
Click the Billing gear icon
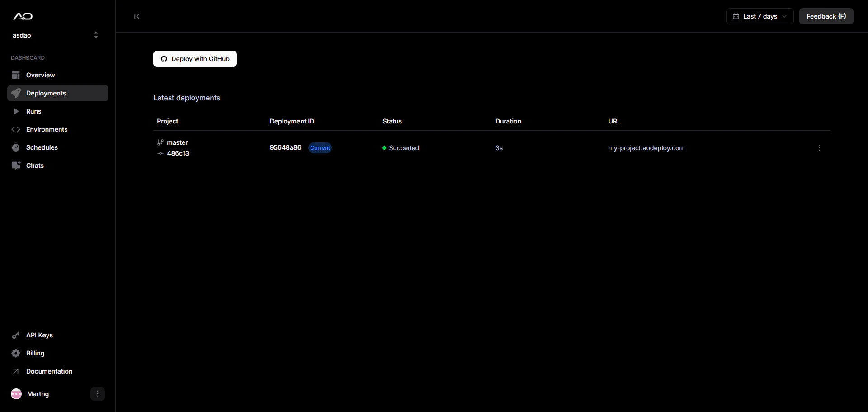tap(16, 353)
